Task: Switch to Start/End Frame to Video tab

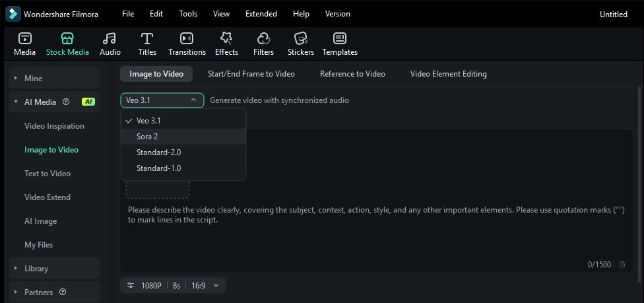Action: point(251,74)
